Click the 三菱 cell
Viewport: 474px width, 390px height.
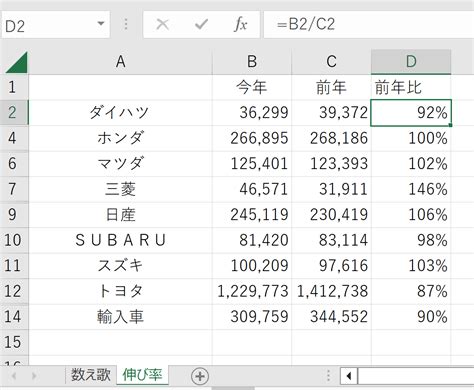click(120, 189)
